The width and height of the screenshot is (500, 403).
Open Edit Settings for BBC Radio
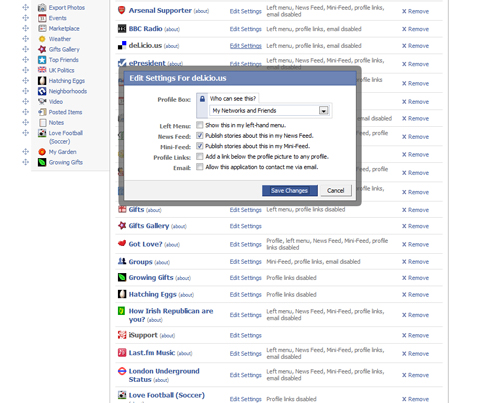point(245,29)
